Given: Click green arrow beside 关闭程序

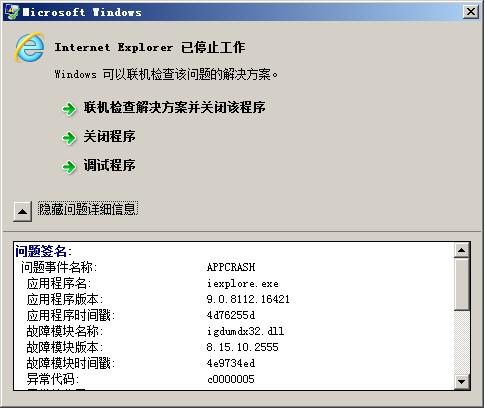Looking at the screenshot, I should tap(69, 137).
